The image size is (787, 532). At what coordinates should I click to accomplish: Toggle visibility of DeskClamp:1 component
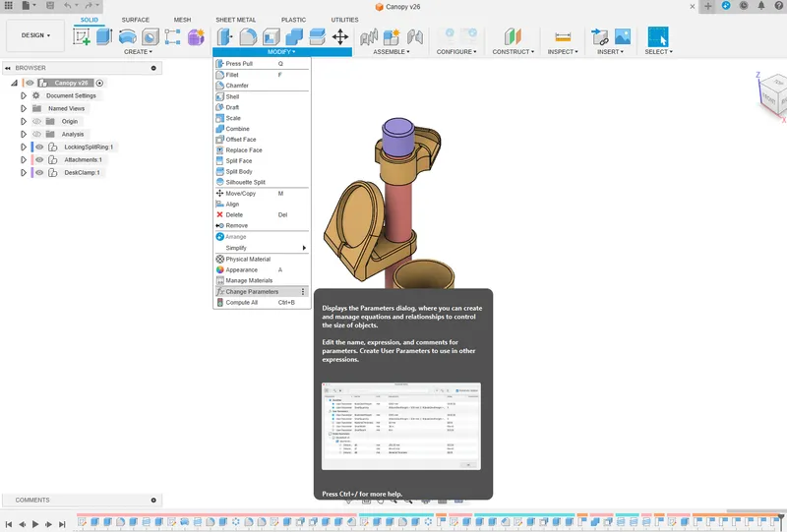[x=40, y=172]
